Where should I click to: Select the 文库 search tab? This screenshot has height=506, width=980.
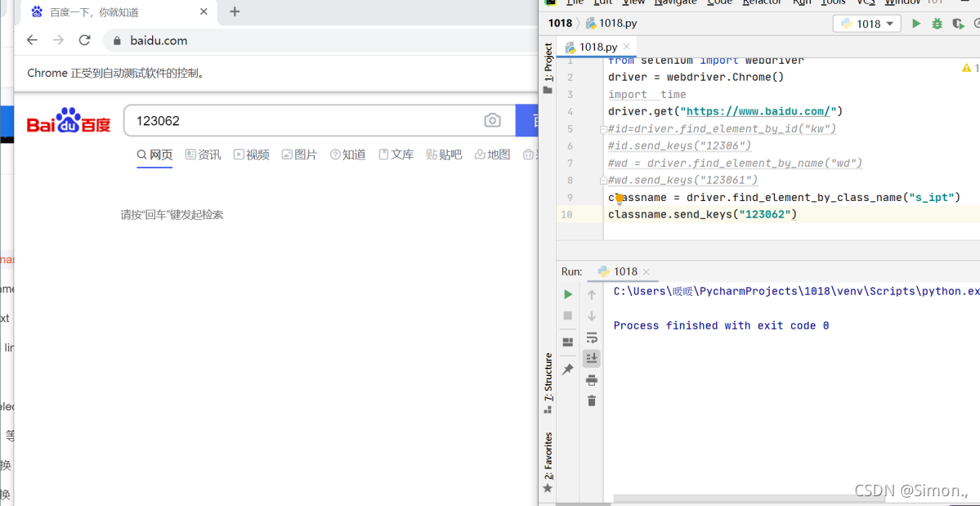(x=396, y=155)
